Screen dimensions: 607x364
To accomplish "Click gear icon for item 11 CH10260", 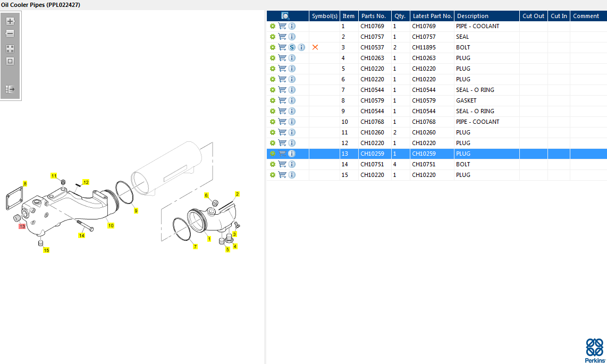I will [273, 132].
